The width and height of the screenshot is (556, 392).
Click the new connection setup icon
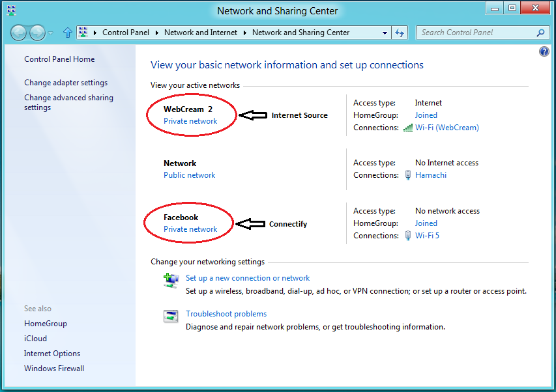click(x=171, y=281)
